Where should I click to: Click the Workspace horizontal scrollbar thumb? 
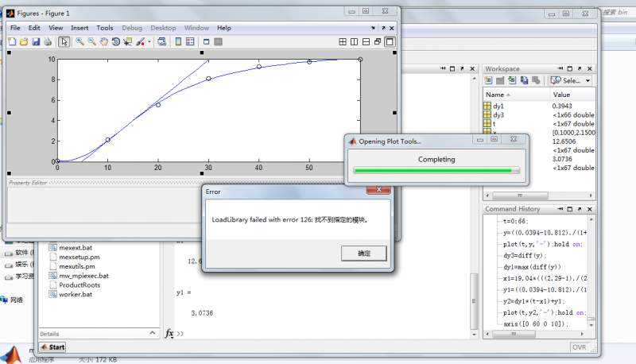point(520,196)
